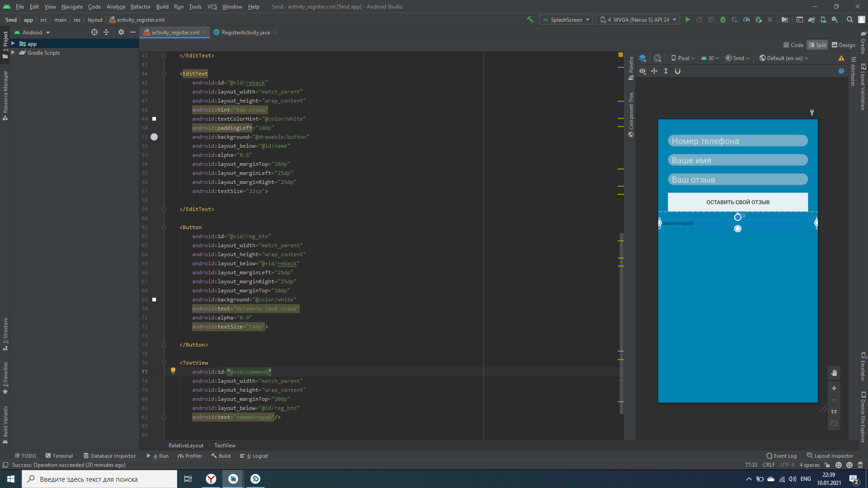This screenshot has width=868, height=488.
Task: Open the Layout Inspector
Action: (x=830, y=456)
